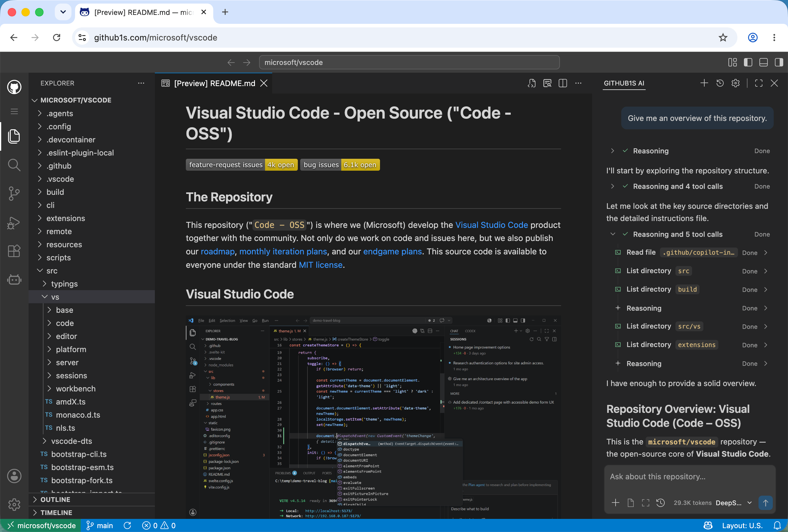This screenshot has width=788, height=532.
Task: Open notifications bell in status bar
Action: point(777,525)
